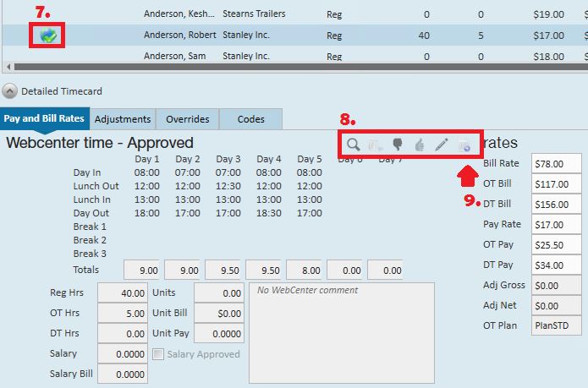588x388 pixels.
Task: Click the Day 4 Day Out time 18:30
Action: (269, 213)
